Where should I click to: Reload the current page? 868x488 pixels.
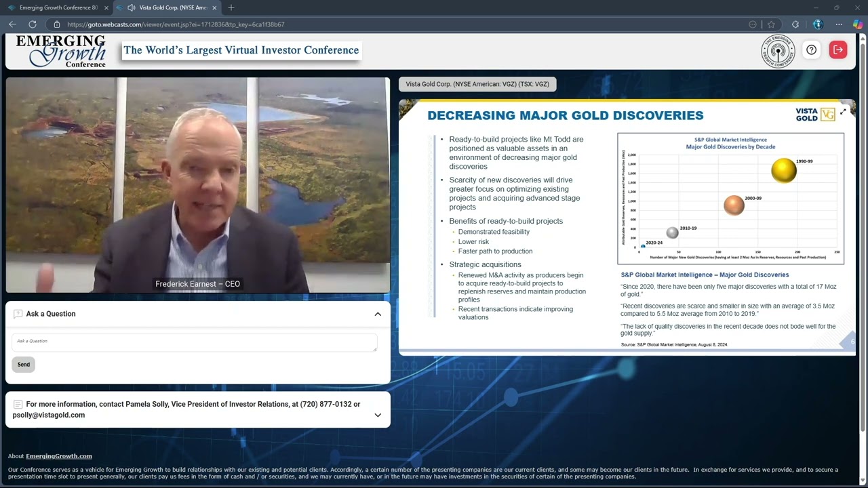pos(32,24)
